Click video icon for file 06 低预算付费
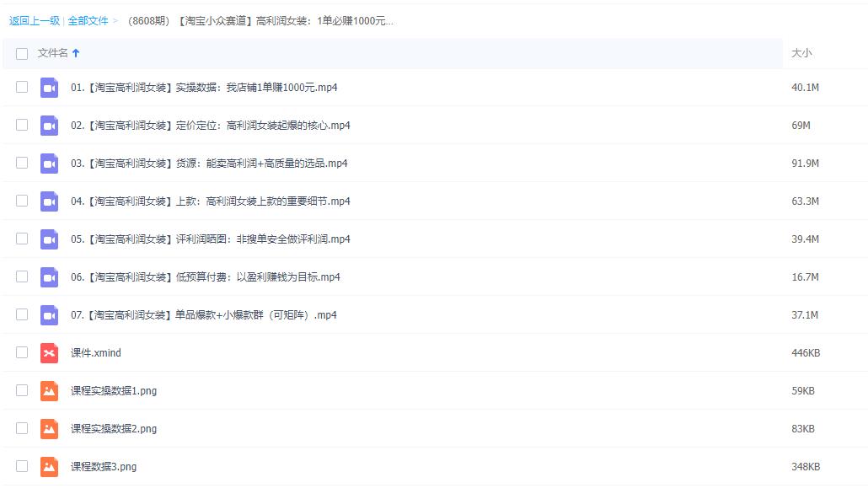The width and height of the screenshot is (868, 499). 49,277
